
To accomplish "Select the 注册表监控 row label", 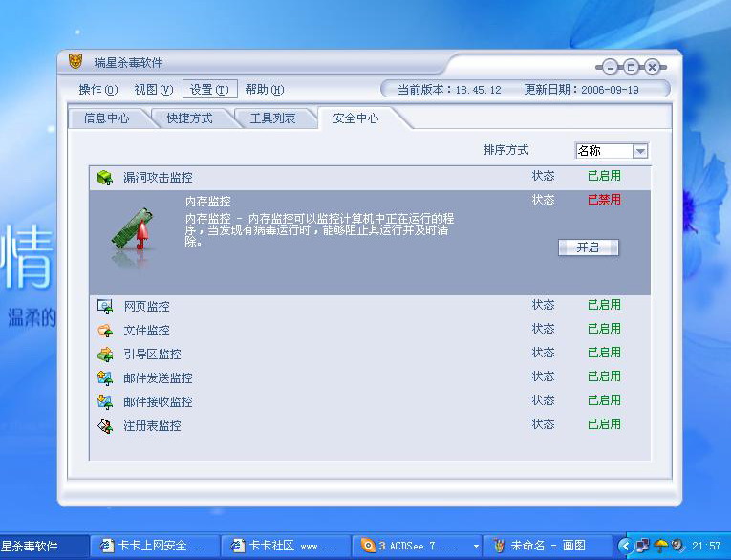I will click(152, 425).
